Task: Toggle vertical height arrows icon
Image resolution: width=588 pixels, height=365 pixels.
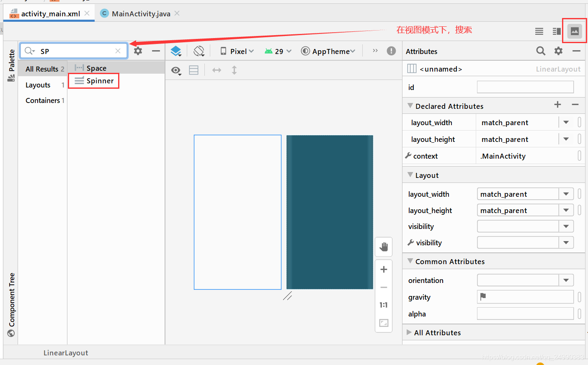Action: click(x=234, y=70)
